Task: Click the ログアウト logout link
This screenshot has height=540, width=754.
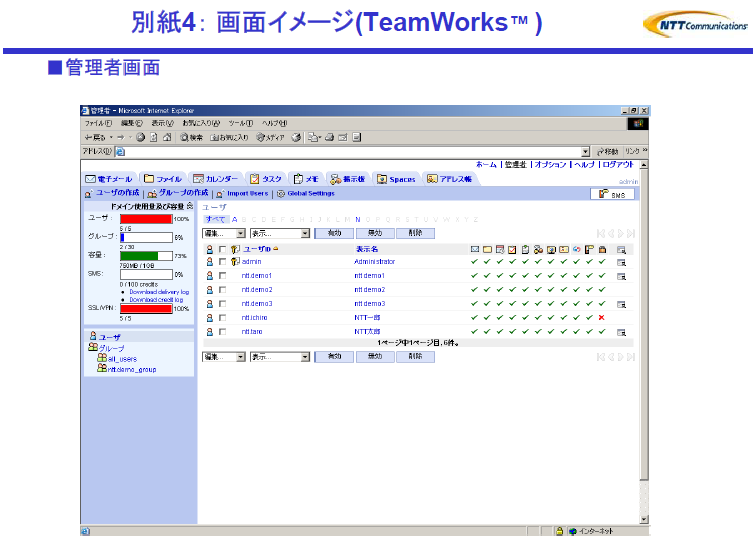Action: (x=618, y=164)
